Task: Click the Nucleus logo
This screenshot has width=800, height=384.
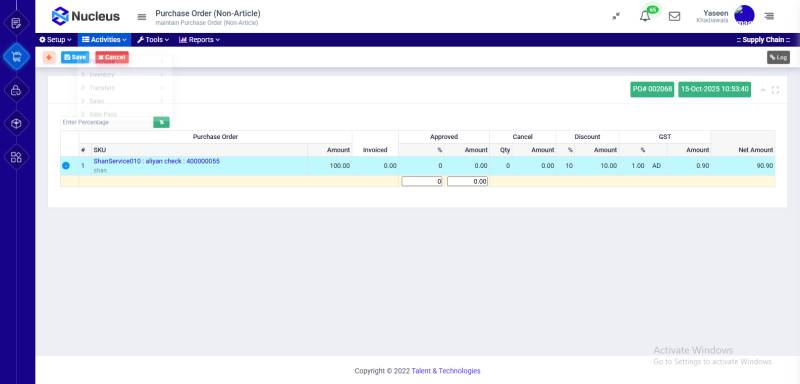Action: click(x=85, y=16)
